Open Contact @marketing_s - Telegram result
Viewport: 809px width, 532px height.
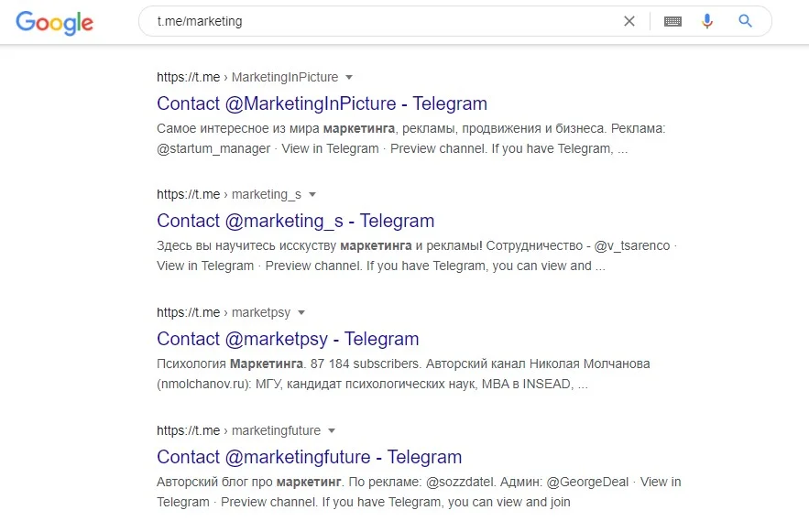pos(295,221)
